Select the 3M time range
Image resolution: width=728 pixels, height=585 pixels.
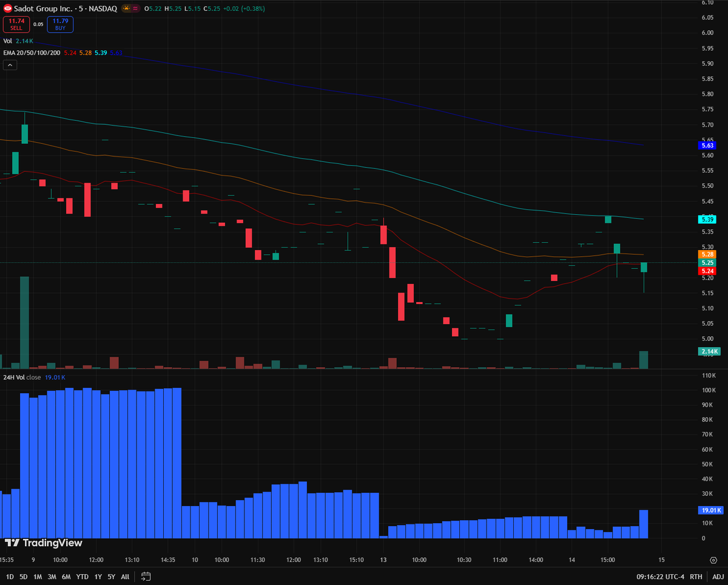tap(52, 577)
